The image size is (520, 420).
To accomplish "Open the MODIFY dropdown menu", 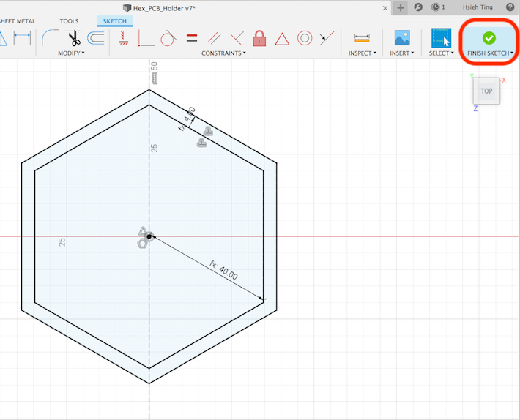I will coord(71,53).
